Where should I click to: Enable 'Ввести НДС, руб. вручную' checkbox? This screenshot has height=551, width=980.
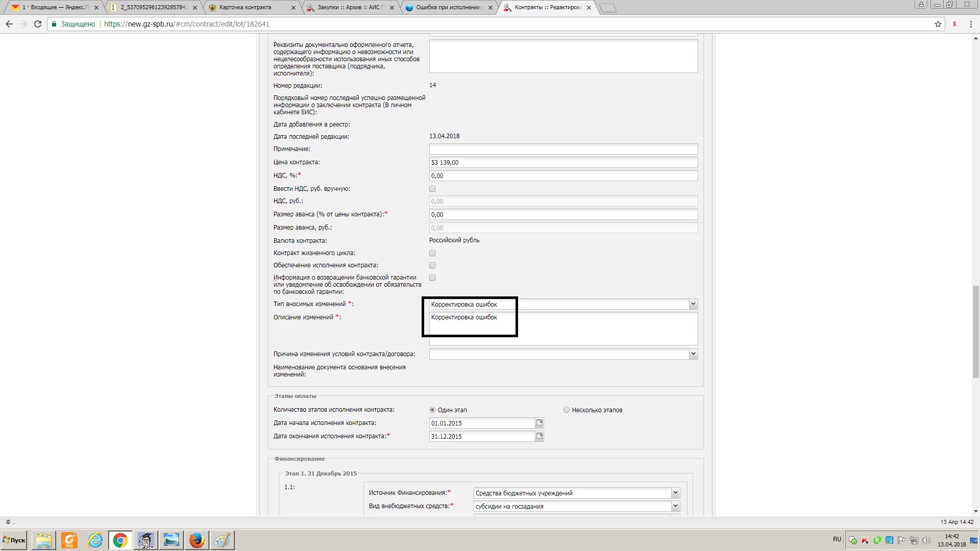[432, 189]
